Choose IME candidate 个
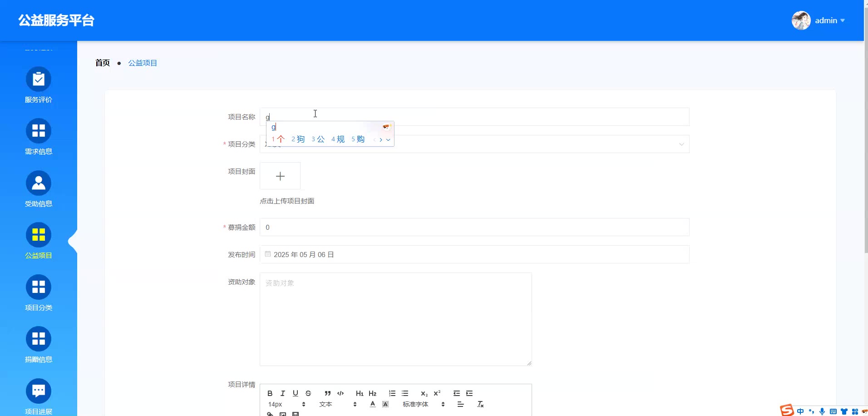868x416 pixels. point(278,139)
